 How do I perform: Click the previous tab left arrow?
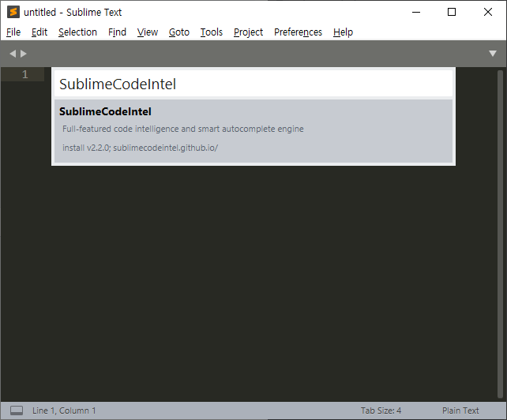point(13,54)
